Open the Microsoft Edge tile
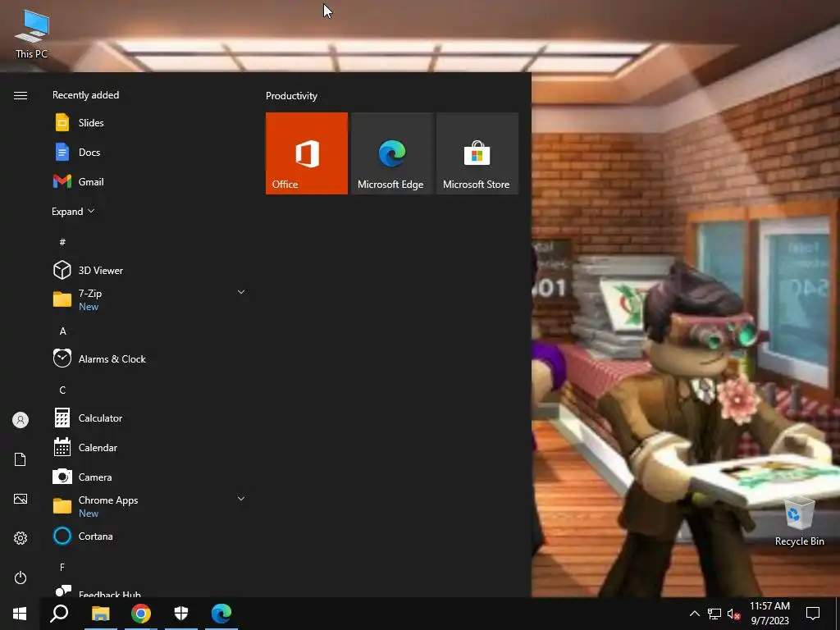 [392, 153]
